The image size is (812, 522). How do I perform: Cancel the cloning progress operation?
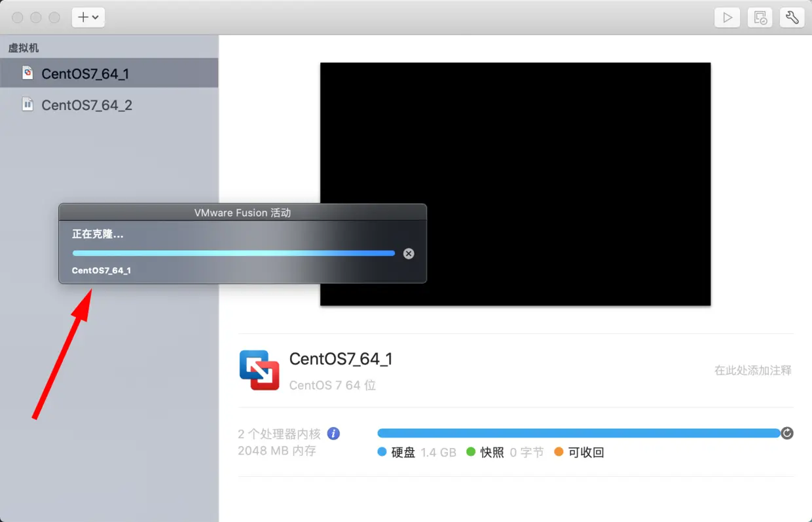[x=409, y=253]
